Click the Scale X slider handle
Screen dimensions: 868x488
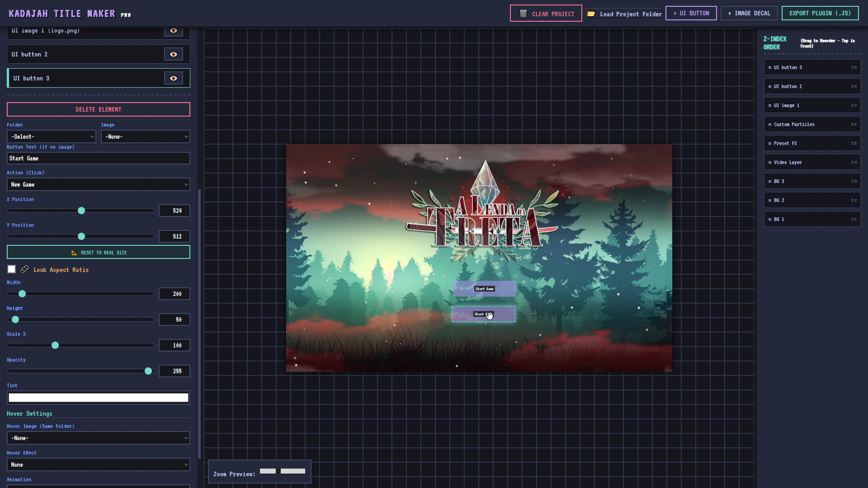(x=55, y=345)
